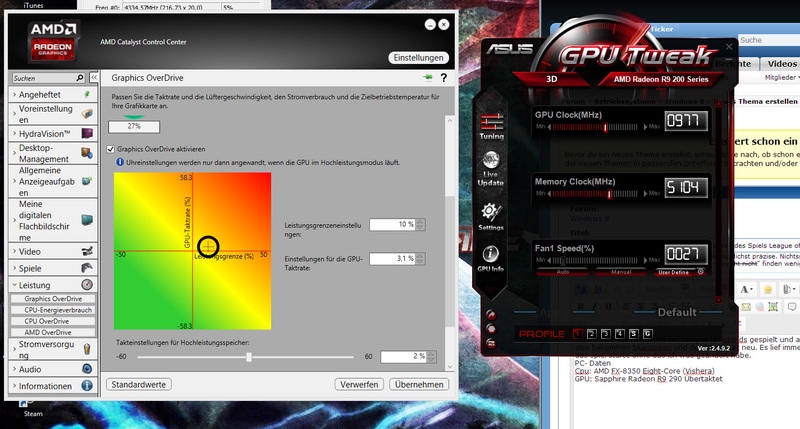Expand the Video section

(53, 251)
